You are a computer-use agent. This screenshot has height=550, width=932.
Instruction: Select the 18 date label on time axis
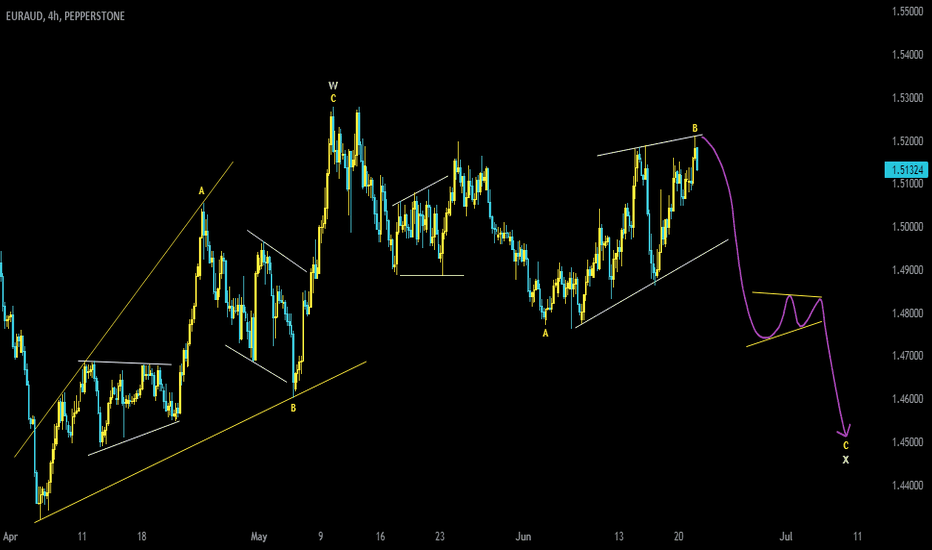point(141,536)
